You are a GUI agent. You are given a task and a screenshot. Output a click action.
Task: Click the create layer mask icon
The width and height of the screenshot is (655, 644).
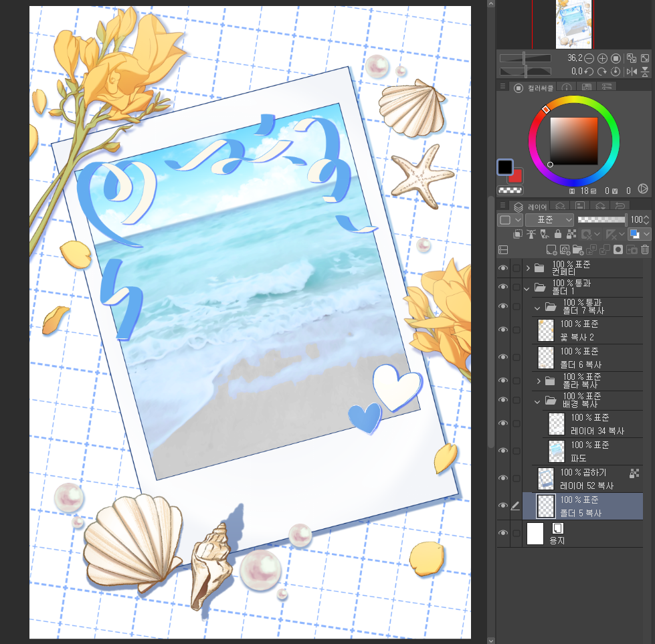click(x=618, y=249)
